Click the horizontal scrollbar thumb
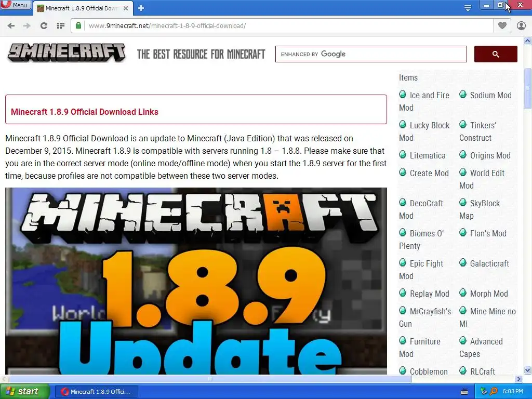Viewport: 532px width, 399px height. [x=210, y=379]
